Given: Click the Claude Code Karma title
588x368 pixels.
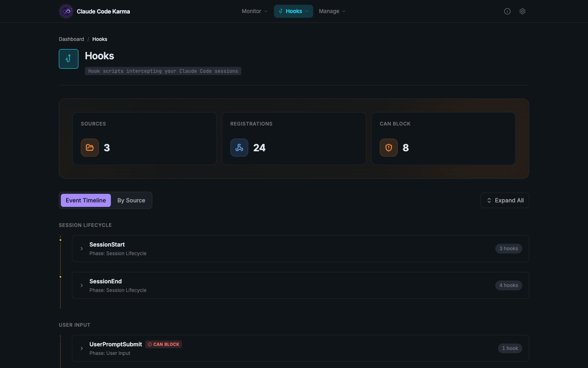Looking at the screenshot, I should coord(103,11).
